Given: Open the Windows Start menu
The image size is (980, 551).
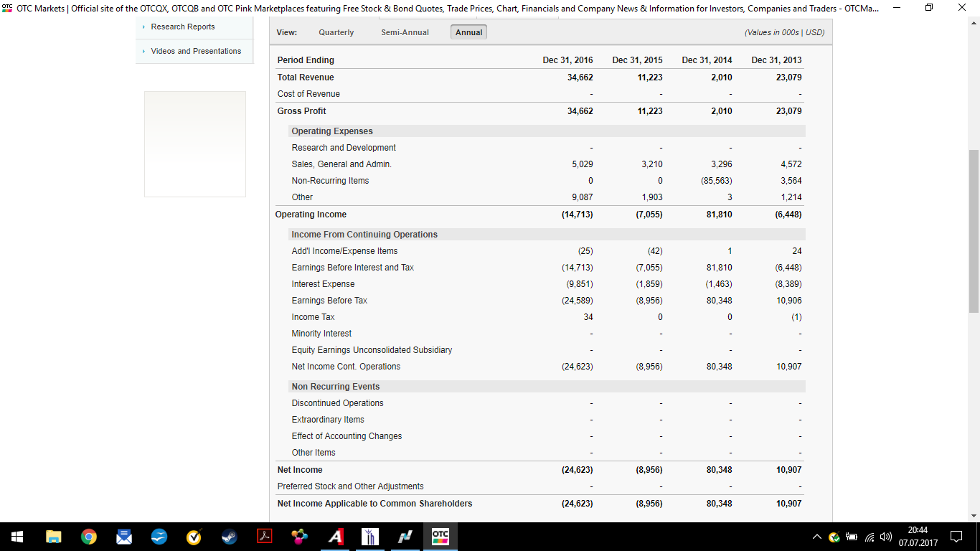Looking at the screenshot, I should click(x=17, y=537).
